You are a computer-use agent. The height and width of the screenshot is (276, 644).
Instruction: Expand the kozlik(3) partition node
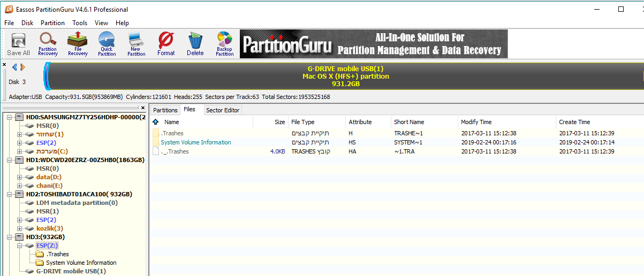20,228
